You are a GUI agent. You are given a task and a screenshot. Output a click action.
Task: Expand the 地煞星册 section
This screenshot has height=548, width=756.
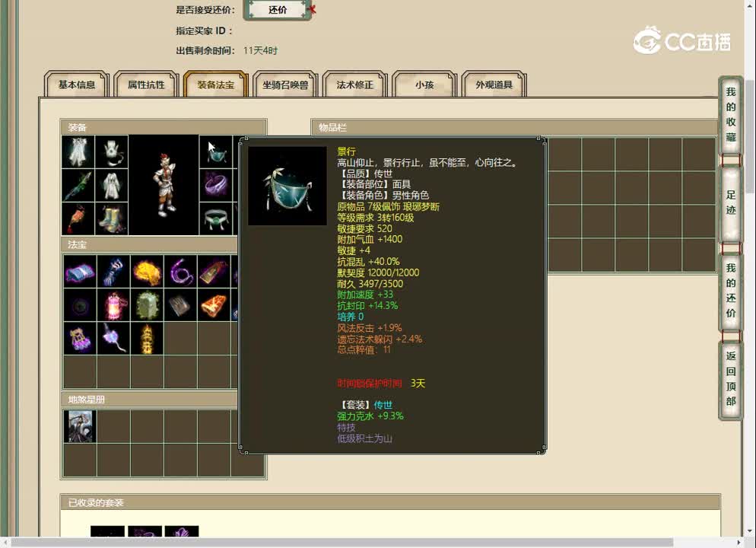click(x=164, y=398)
